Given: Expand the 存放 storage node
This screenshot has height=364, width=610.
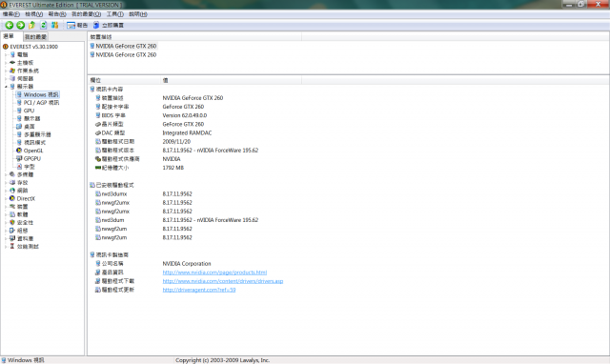Looking at the screenshot, I should pos(6,183).
